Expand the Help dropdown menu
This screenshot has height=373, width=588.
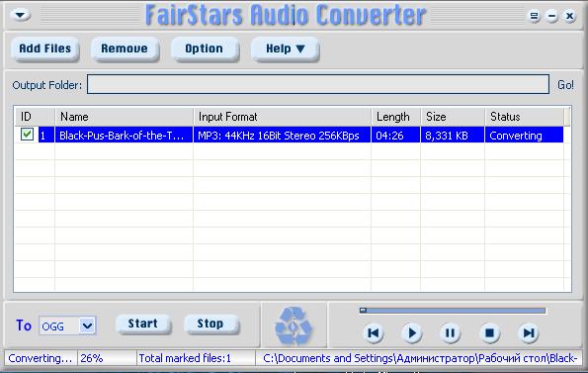[285, 48]
